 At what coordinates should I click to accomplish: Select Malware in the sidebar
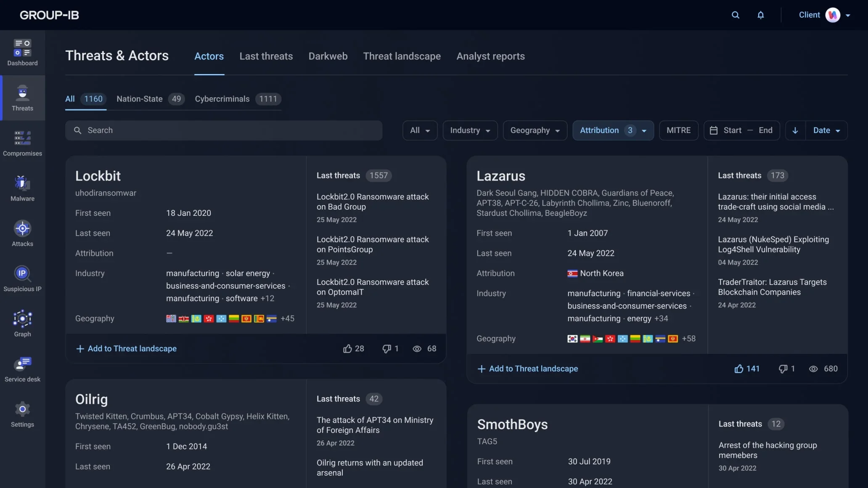22,188
